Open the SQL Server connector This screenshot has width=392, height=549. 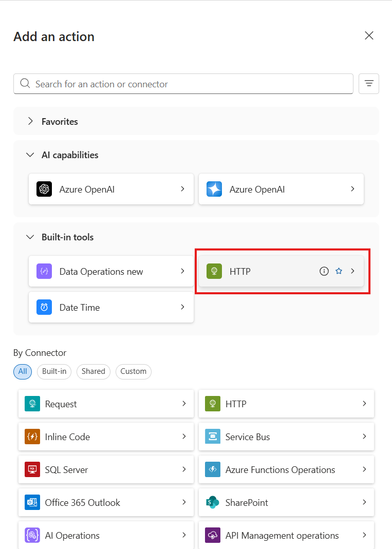click(106, 469)
